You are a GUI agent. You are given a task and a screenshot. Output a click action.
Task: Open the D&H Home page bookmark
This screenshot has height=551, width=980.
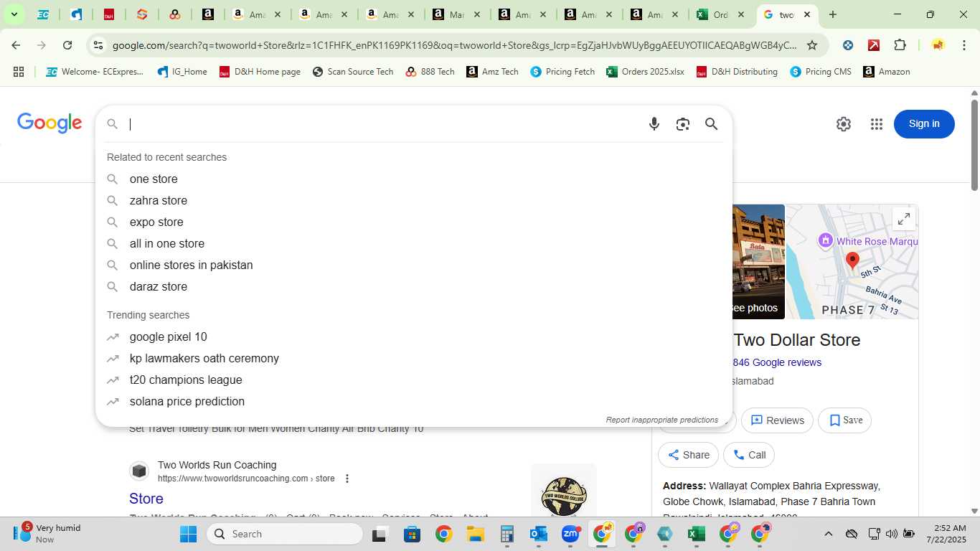click(260, 72)
